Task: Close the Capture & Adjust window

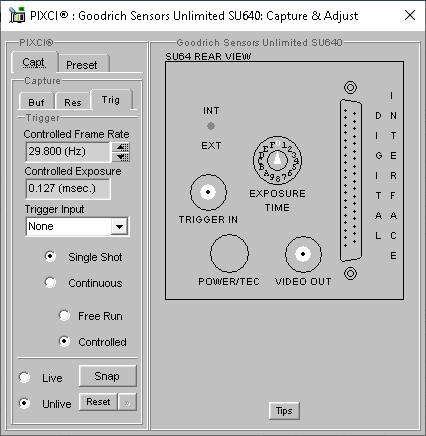Action: coord(410,15)
